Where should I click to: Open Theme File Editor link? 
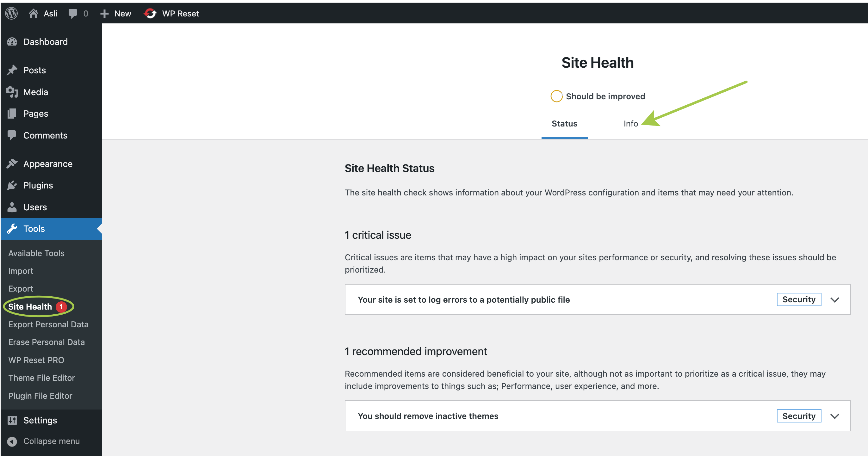(x=41, y=378)
